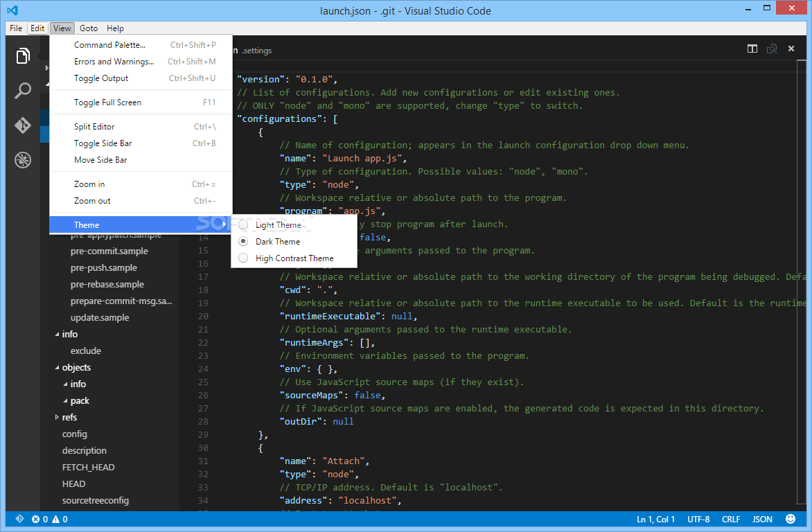The height and width of the screenshot is (532, 812).
Task: Open the FETCH_HEAD file
Action: click(x=89, y=468)
